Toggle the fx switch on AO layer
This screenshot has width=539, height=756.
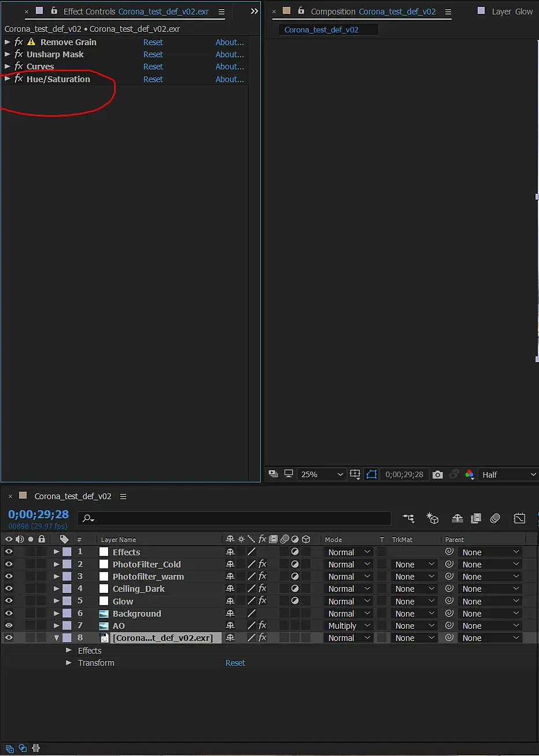pyautogui.click(x=262, y=625)
